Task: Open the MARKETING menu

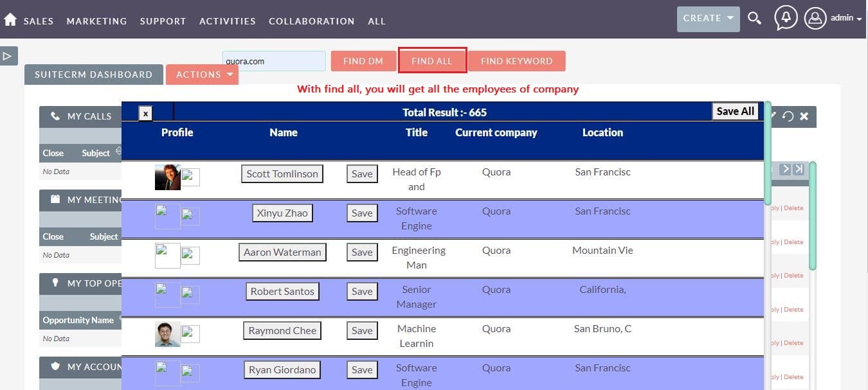Action: pos(96,21)
